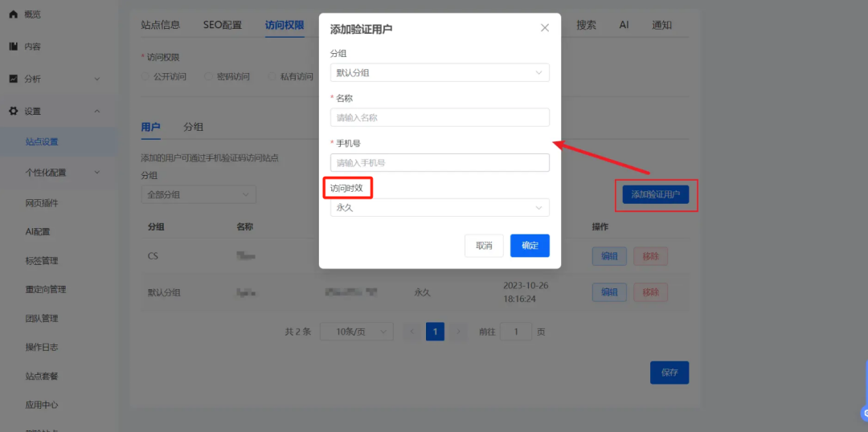Screen dimensions: 868x432
Task: Click the book icon beside 内容
Action: pos(14,47)
